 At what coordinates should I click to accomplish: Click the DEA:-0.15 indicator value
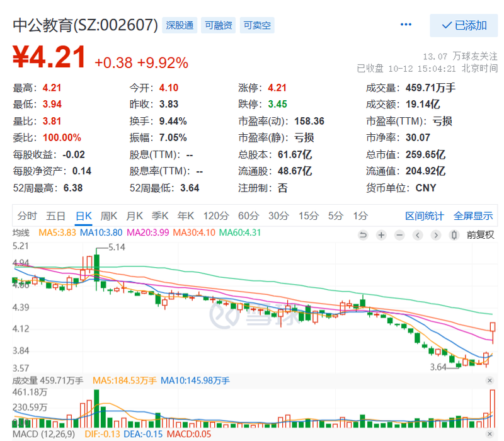point(144,434)
